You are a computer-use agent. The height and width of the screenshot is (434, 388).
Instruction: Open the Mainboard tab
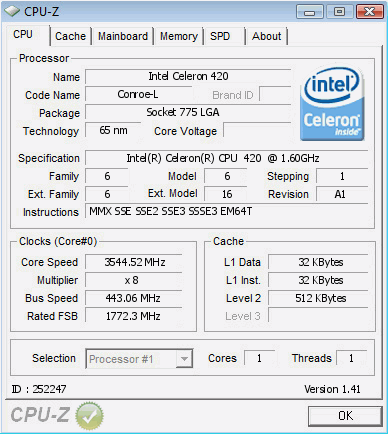coord(123,36)
